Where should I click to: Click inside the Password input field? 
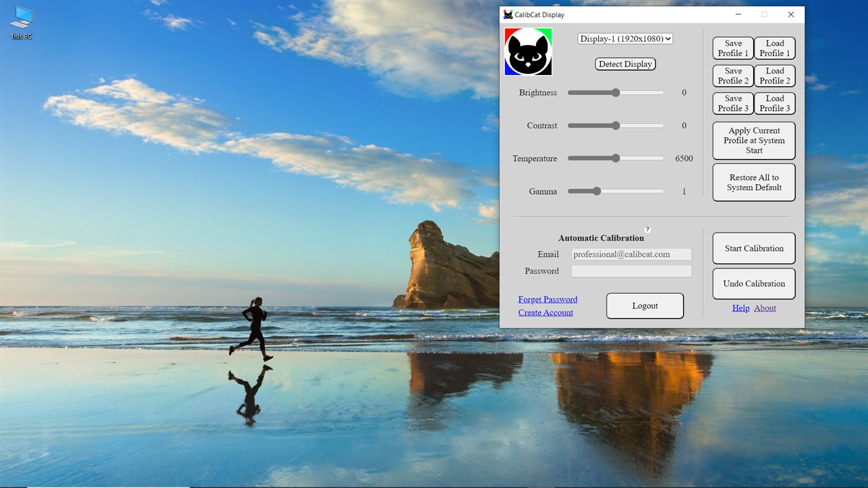631,270
